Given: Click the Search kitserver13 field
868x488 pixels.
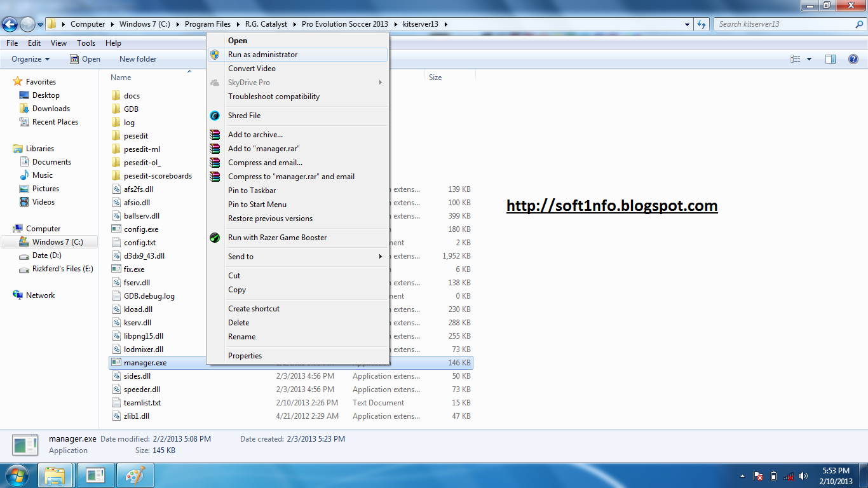Looking at the screenshot, I should tap(784, 24).
